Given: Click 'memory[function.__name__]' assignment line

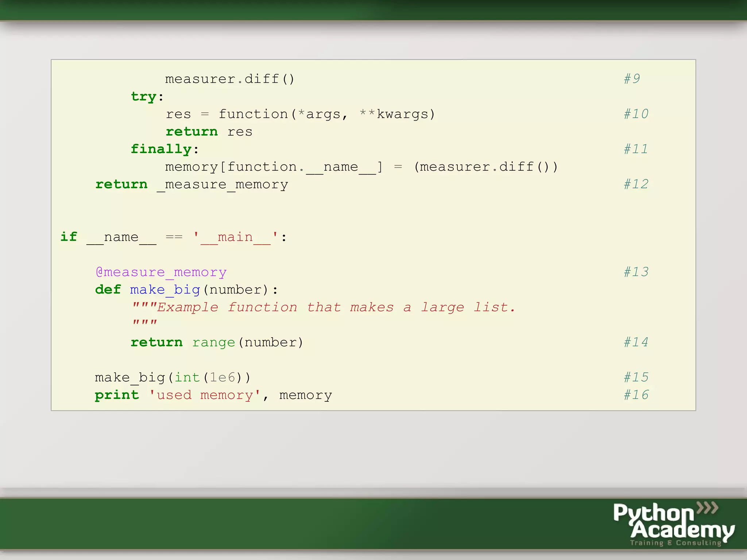Looking at the screenshot, I should (x=361, y=167).
